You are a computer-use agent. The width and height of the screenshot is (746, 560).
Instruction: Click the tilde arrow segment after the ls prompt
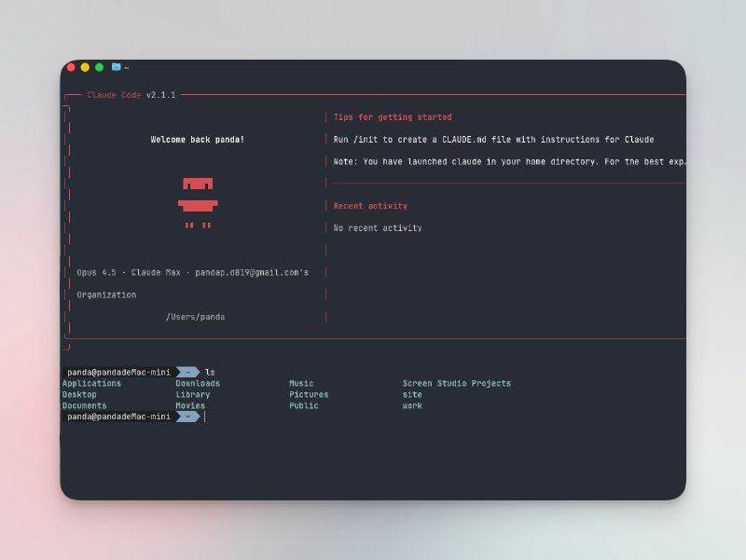coord(187,372)
